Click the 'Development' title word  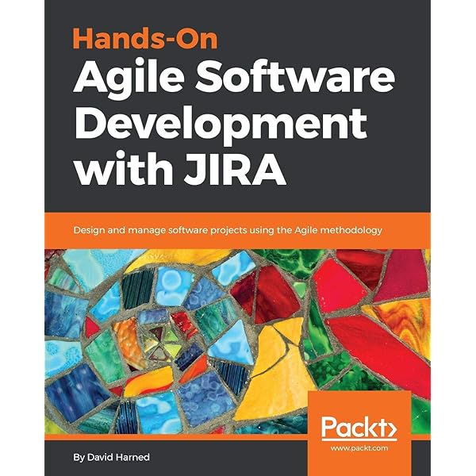click(220, 125)
